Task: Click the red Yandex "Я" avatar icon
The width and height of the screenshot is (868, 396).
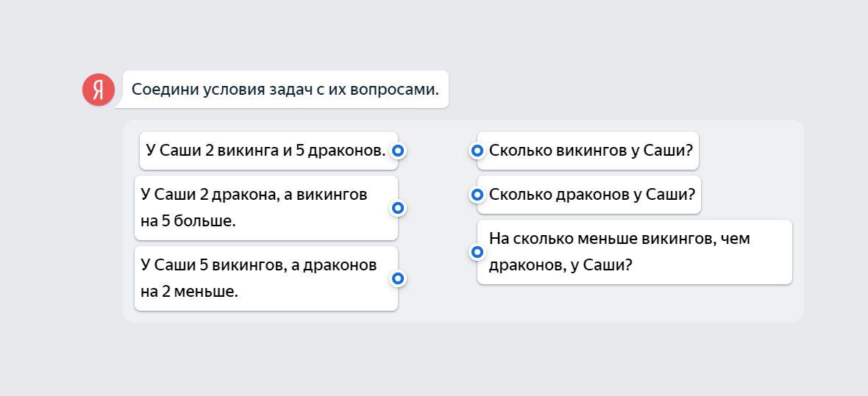Action: (x=99, y=90)
